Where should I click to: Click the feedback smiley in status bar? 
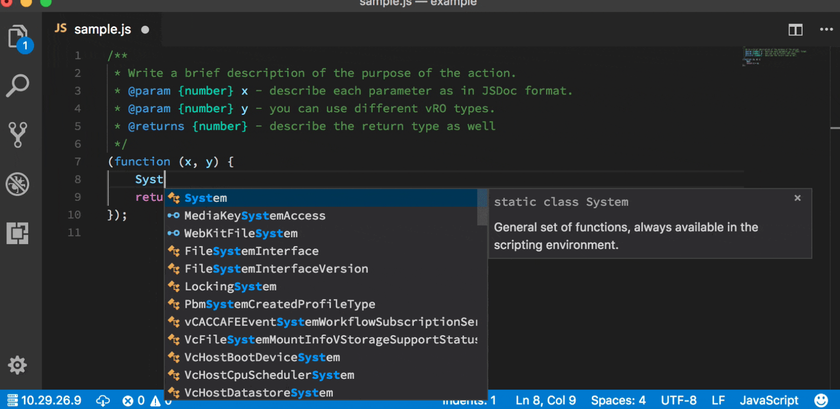[822, 400]
